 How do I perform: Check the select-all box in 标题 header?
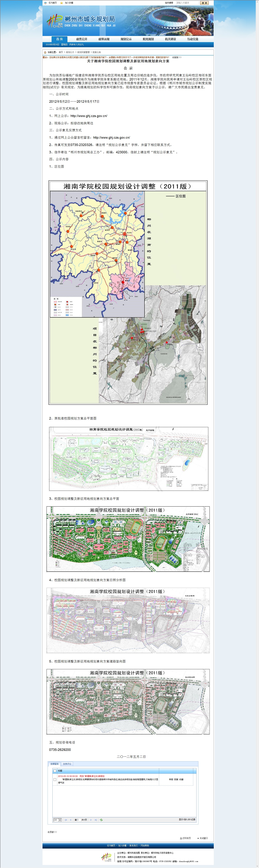point(55,771)
